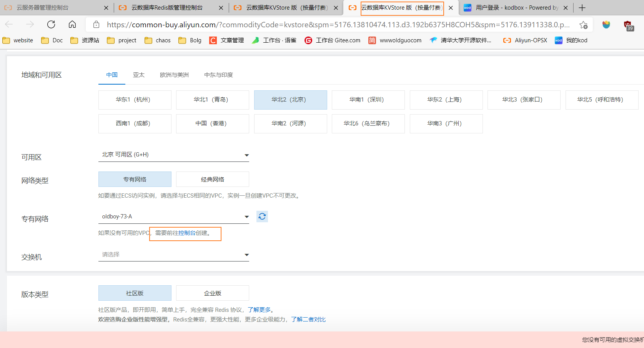This screenshot has width=644, height=348.
Task: Open the 了解二者对比 link
Action: [308, 320]
